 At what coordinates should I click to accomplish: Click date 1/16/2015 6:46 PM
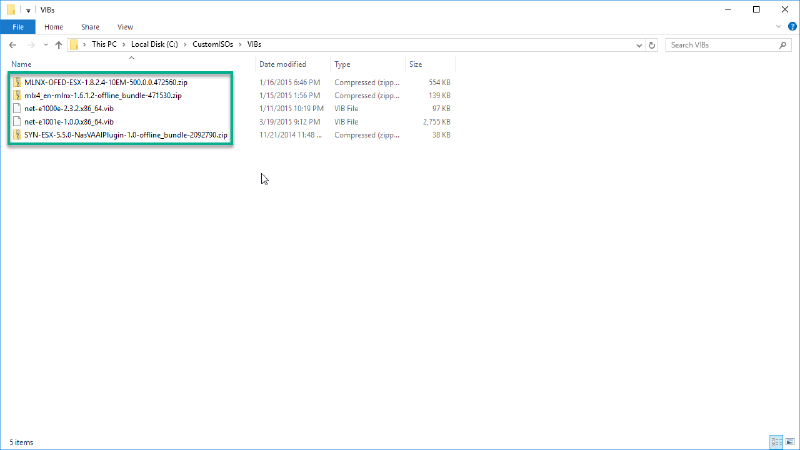(289, 82)
